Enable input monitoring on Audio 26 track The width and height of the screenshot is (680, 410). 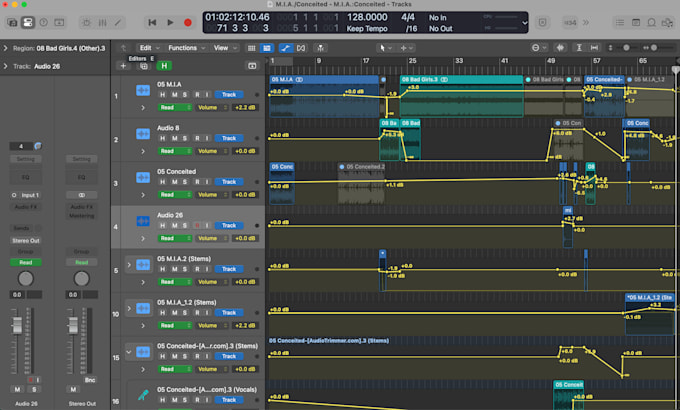point(207,226)
